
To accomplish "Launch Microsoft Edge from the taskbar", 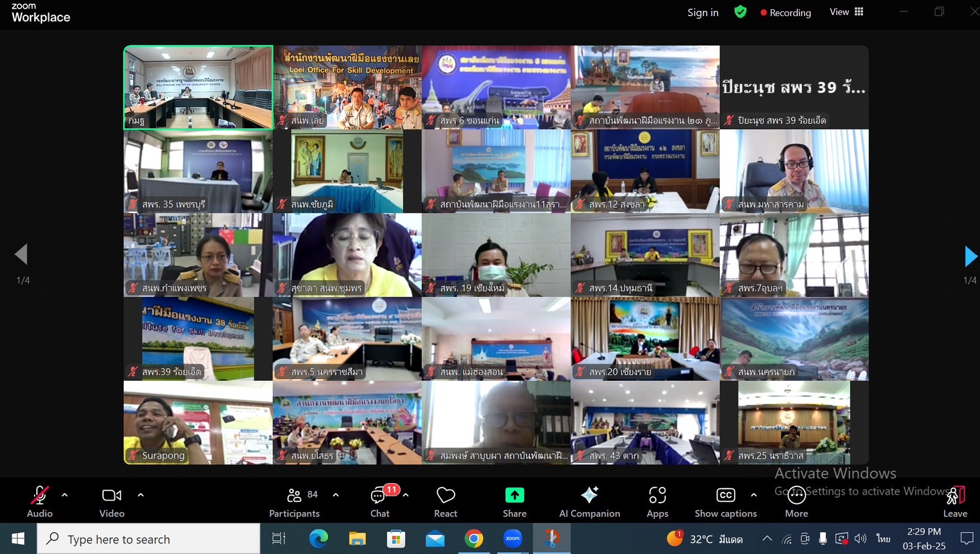I will pyautogui.click(x=318, y=538).
